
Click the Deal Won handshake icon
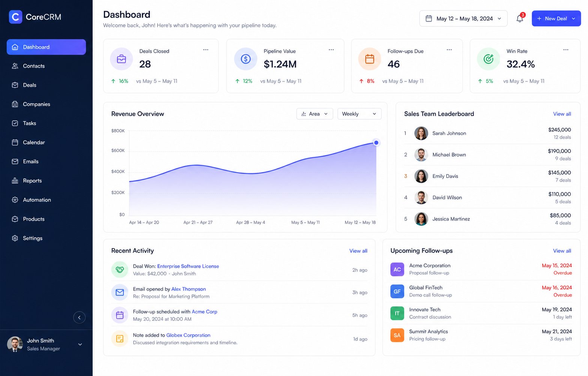(x=120, y=270)
